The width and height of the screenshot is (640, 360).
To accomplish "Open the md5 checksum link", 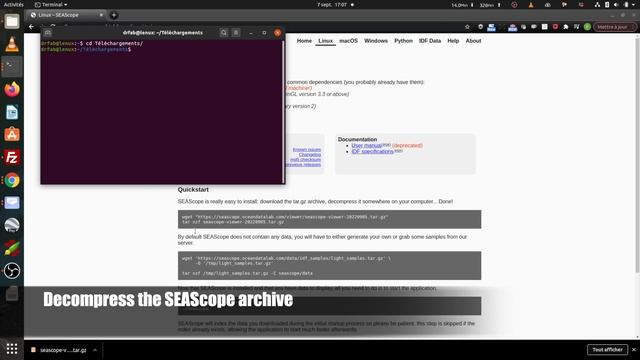I will [305, 160].
